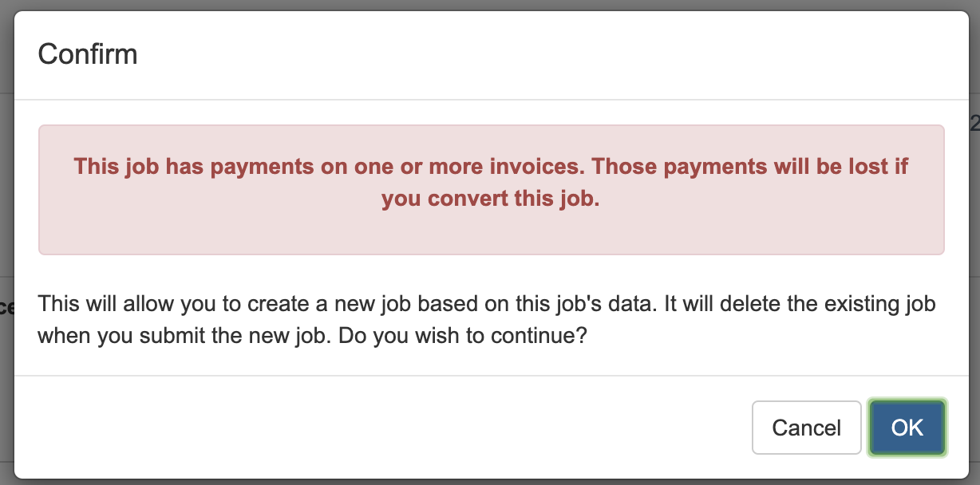Click the dimmed backdrop above the dialog
The height and width of the screenshot is (485, 980).
490,5
